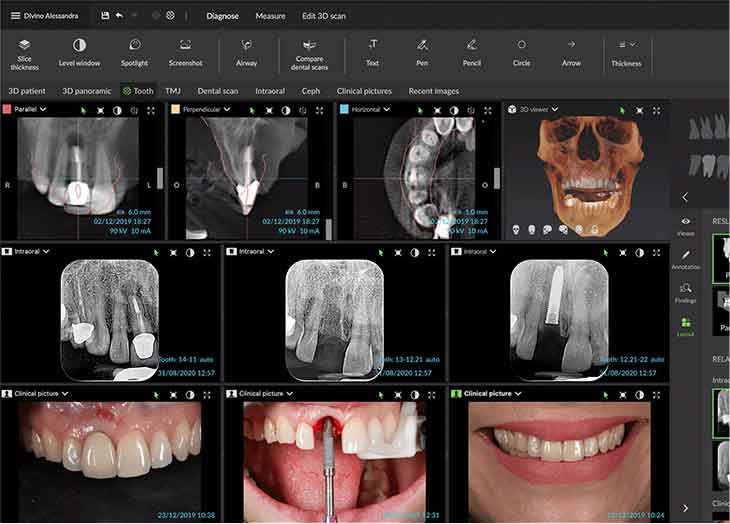Expand the Horizontal view dropdown
Viewport: 730px width, 524px height.
pos(386,110)
